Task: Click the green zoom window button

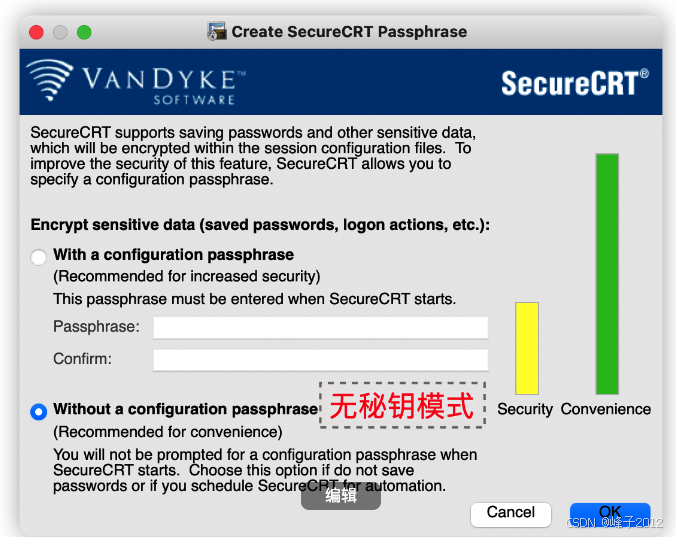Action: point(84,32)
